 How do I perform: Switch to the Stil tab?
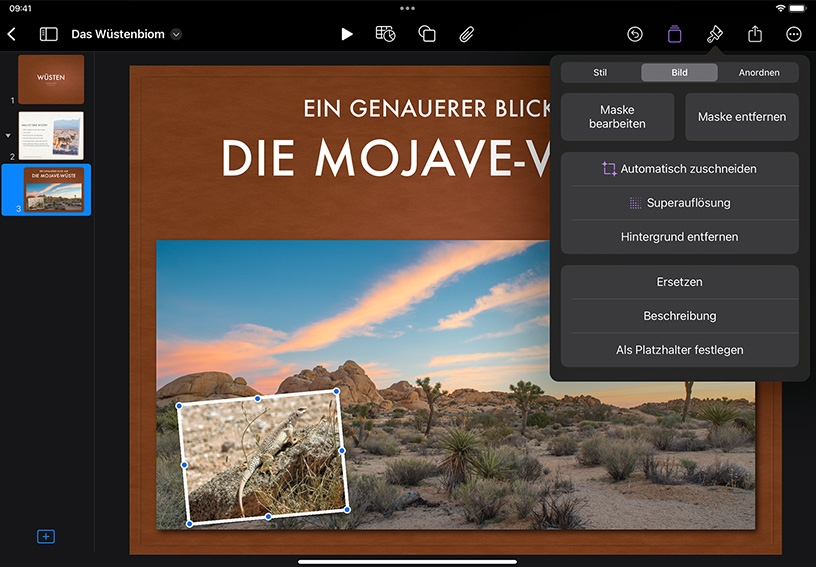(x=600, y=72)
